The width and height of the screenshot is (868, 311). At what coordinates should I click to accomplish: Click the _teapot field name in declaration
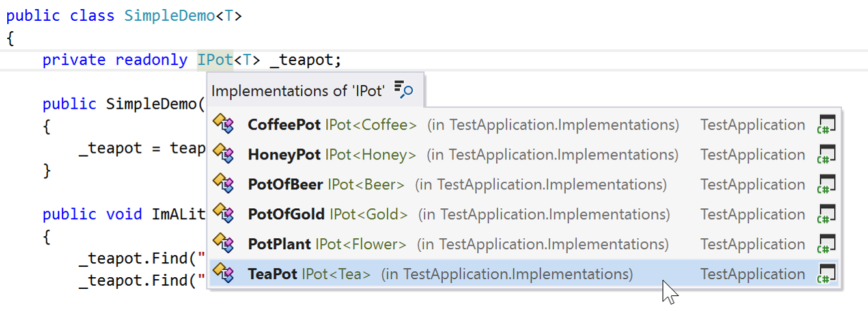click(x=301, y=60)
